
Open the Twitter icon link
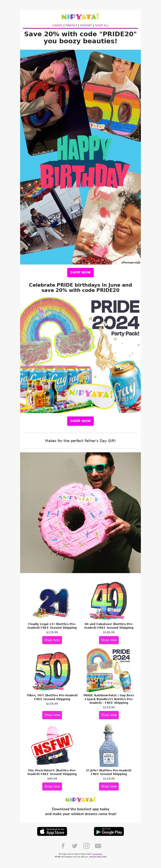pos(75,846)
